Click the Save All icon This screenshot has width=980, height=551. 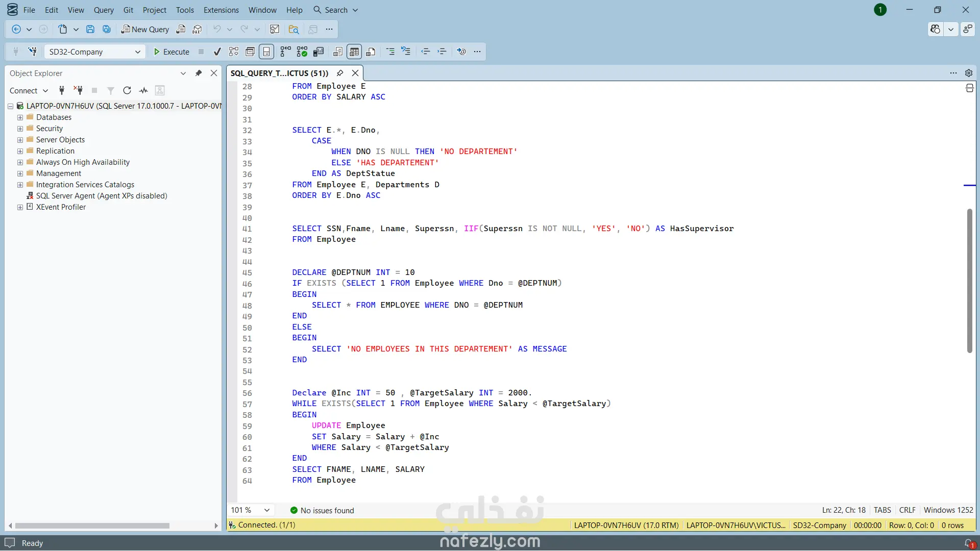click(107, 29)
